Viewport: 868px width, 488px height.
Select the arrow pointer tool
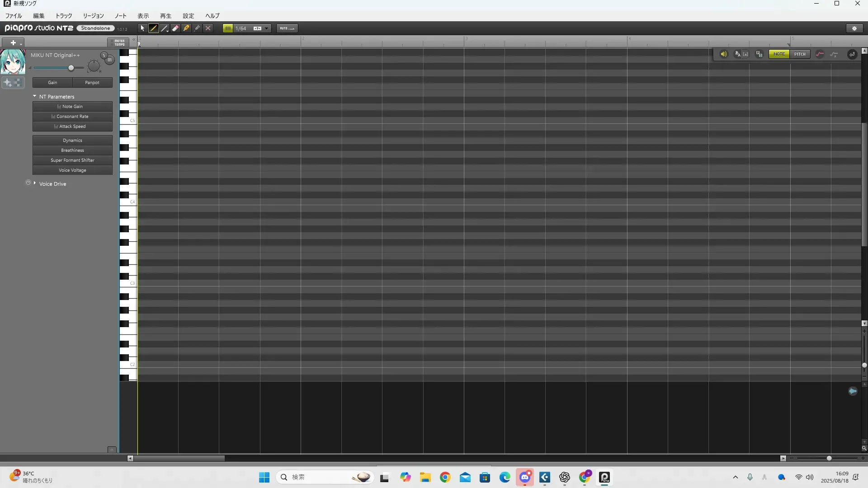click(142, 28)
